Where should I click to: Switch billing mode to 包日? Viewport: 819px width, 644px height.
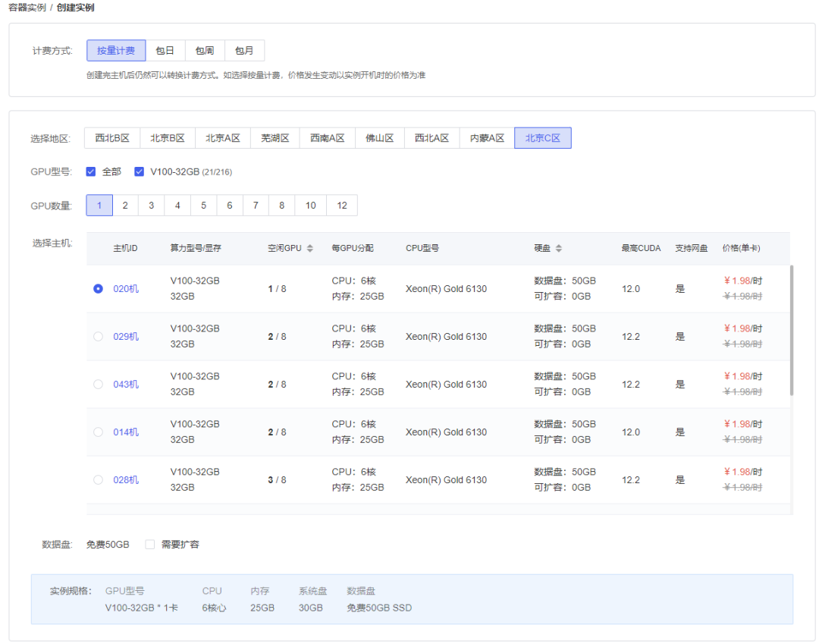tap(165, 51)
